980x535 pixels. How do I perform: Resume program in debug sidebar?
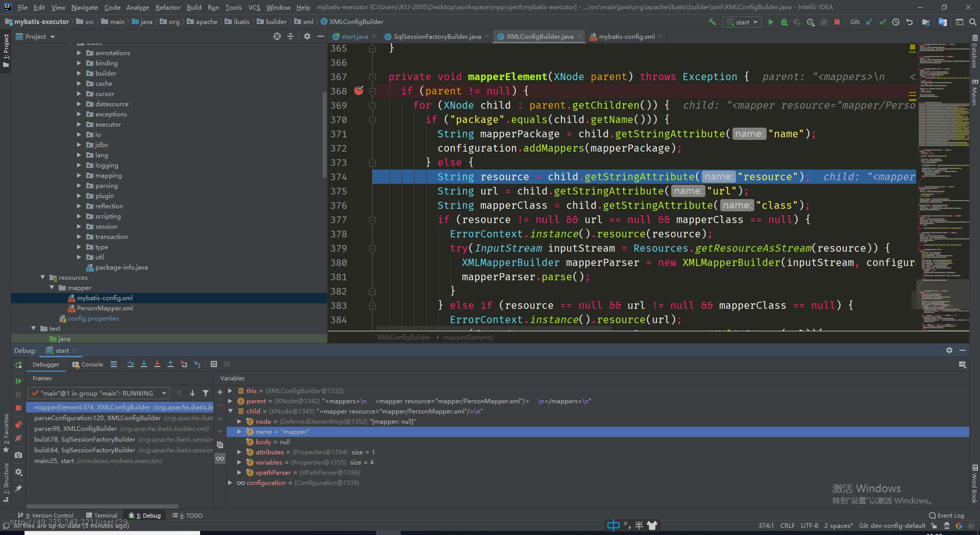(x=18, y=381)
